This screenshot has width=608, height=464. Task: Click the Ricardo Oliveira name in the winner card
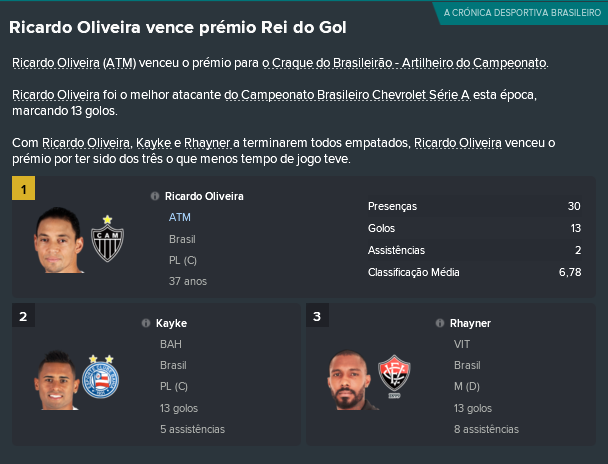click(204, 196)
